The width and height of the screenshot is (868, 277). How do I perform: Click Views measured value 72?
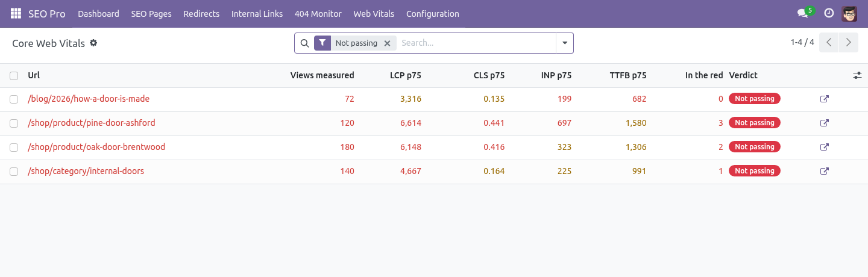350,99
